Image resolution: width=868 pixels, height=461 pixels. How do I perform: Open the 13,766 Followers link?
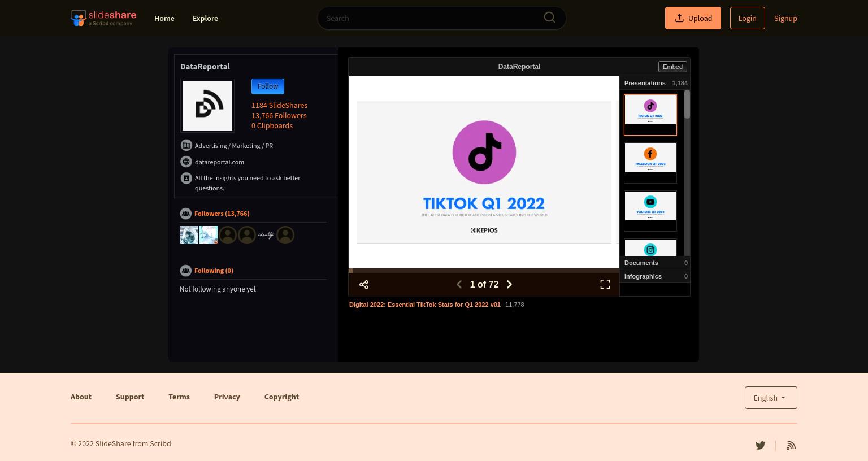click(279, 115)
